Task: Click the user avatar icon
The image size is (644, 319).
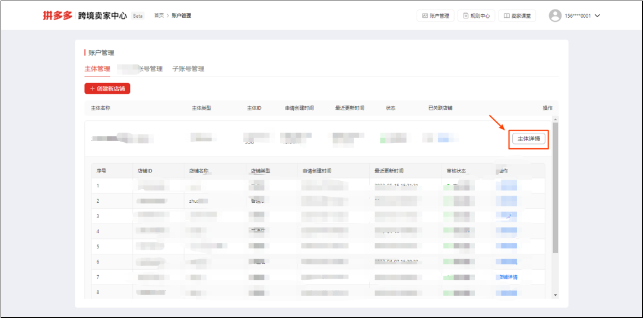Action: 555,15
